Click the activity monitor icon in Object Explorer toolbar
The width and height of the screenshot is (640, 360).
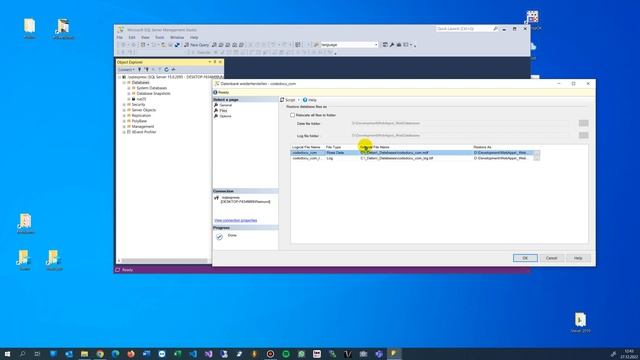click(173, 70)
